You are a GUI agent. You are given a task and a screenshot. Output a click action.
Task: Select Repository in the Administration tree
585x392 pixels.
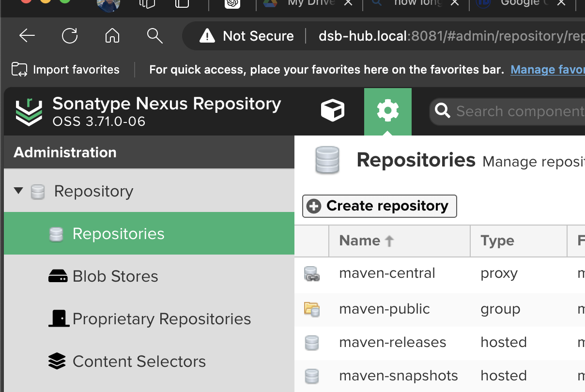[93, 191]
